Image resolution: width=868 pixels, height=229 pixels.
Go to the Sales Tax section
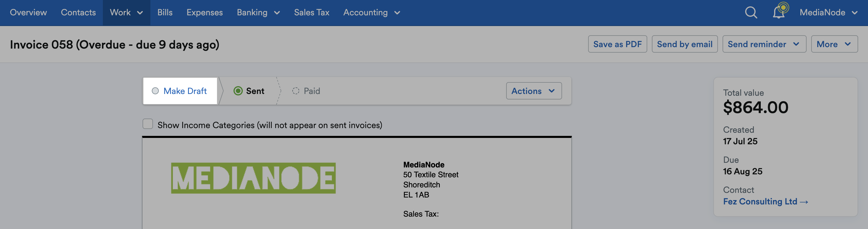(x=311, y=12)
